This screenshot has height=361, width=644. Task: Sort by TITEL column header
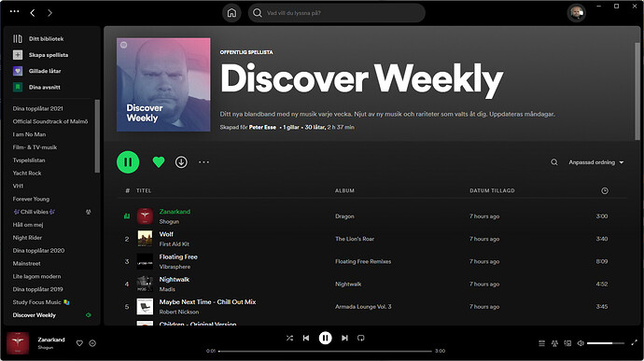144,190
